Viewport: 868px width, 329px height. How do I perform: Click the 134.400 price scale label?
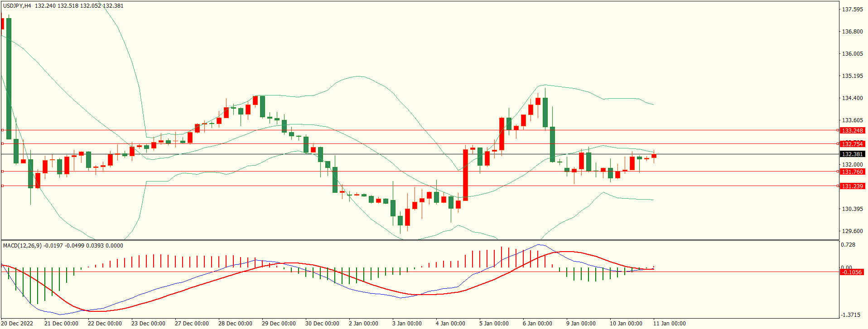852,98
